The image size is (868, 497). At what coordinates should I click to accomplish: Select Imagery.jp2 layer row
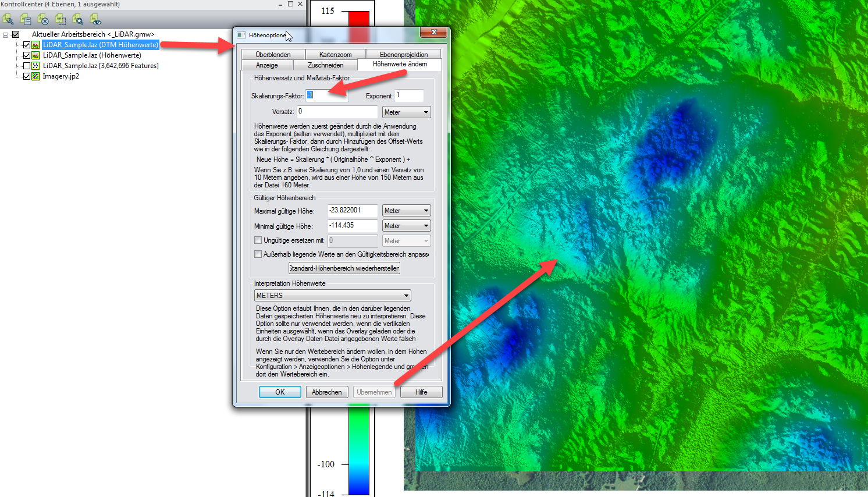pos(61,76)
